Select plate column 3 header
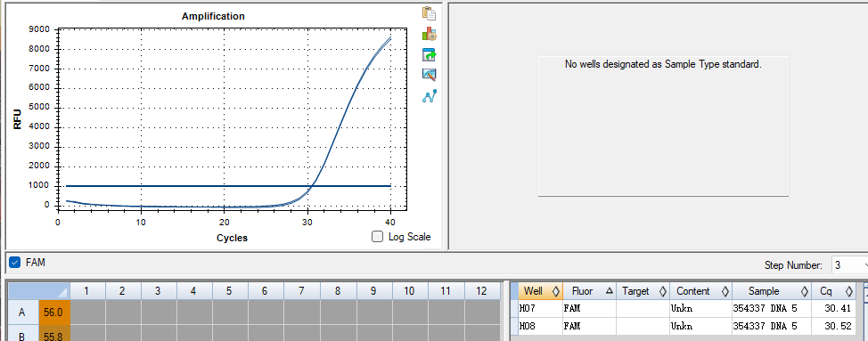This screenshot has height=341, width=868. click(x=159, y=291)
